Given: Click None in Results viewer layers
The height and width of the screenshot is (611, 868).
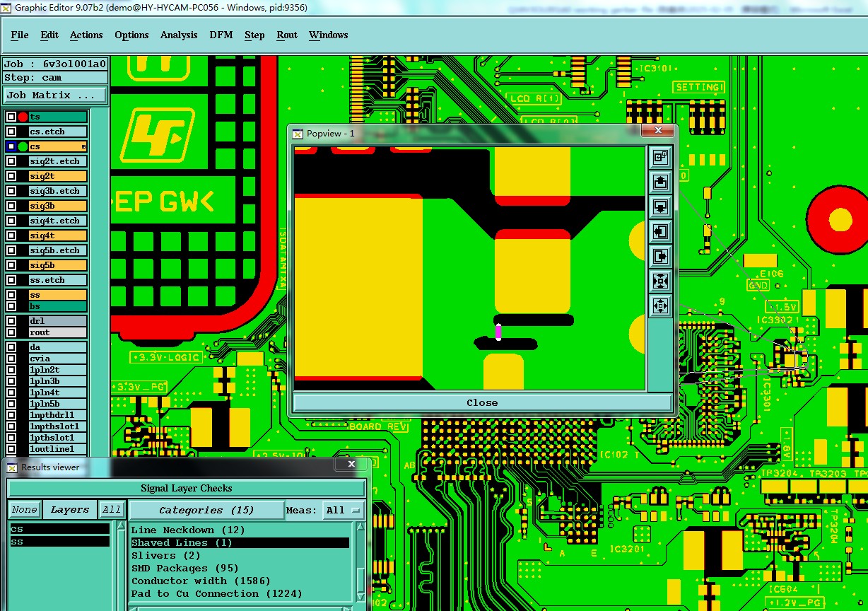Looking at the screenshot, I should pos(24,510).
